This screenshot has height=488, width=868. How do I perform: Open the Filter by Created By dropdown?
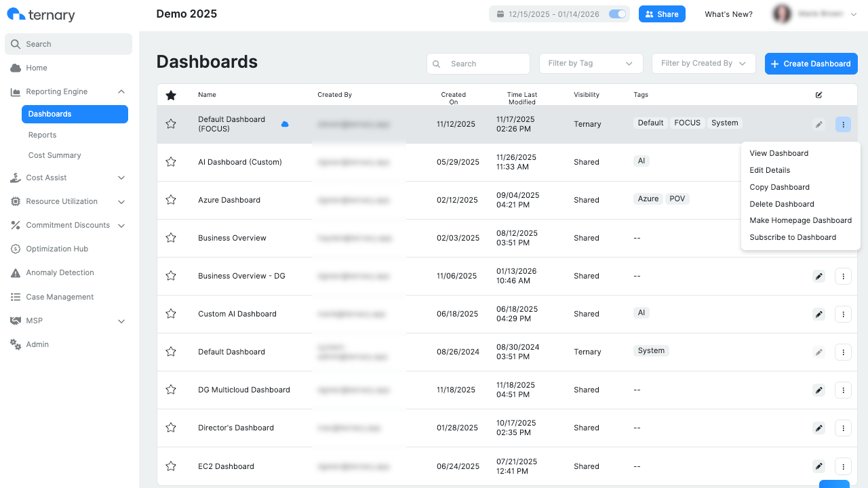[x=703, y=63]
